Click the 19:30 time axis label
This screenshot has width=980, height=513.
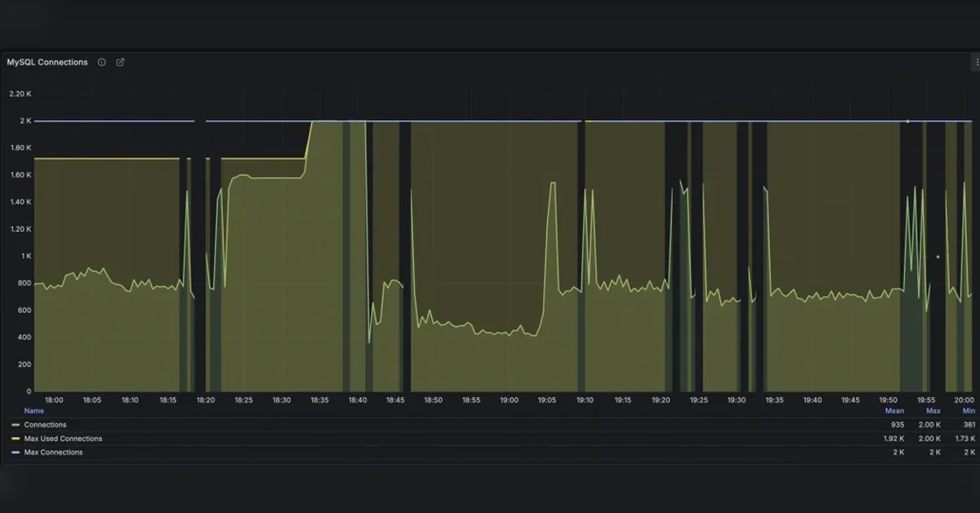[x=737, y=400]
